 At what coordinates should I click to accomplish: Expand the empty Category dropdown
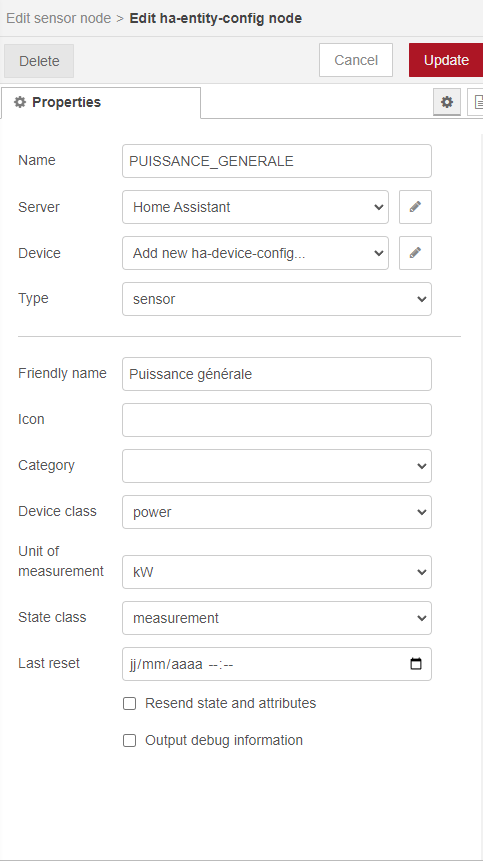pos(277,466)
